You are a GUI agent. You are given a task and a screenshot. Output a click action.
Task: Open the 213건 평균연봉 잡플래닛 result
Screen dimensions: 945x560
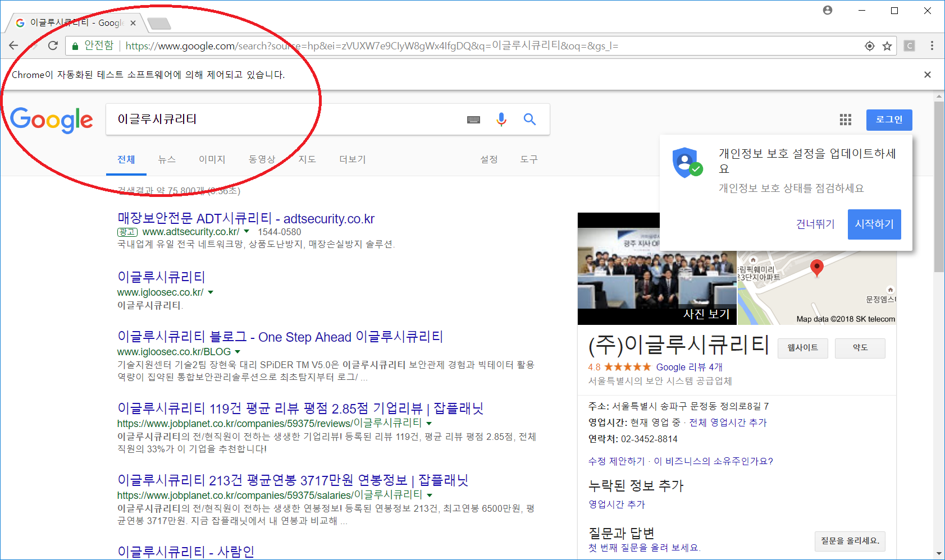tap(293, 480)
